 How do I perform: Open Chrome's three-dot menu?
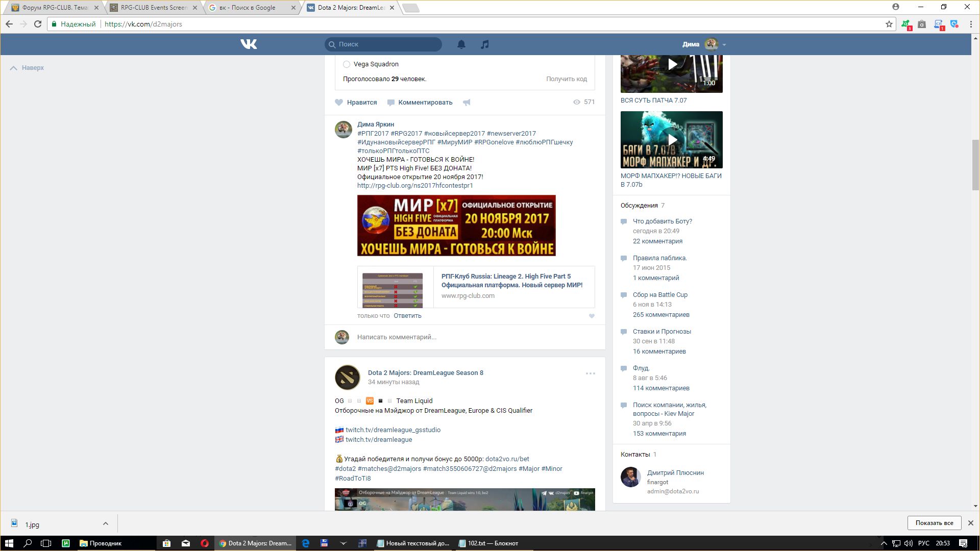(971, 24)
